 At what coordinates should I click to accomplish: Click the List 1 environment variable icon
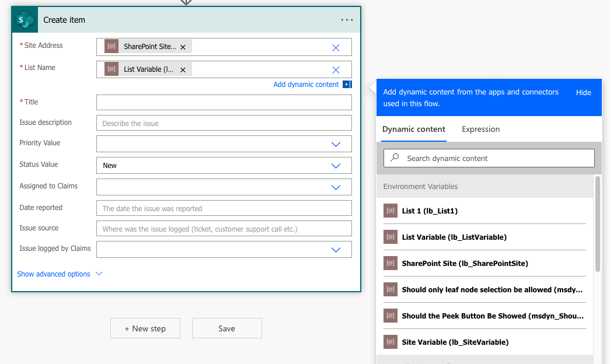point(391,211)
